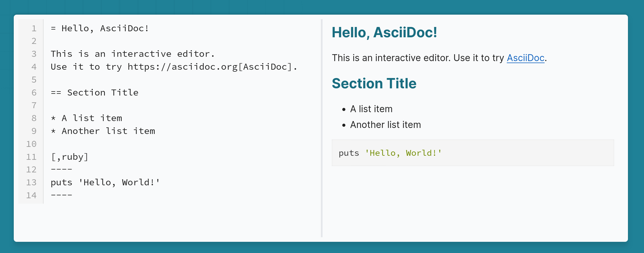
Task: Click line number 2 in the gutter
Action: pos(34,41)
